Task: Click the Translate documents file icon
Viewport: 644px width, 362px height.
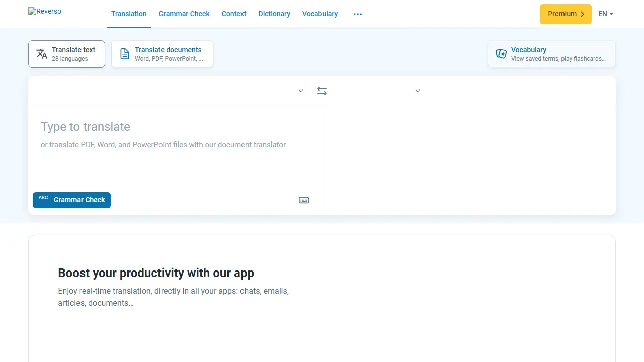Action: (x=125, y=54)
